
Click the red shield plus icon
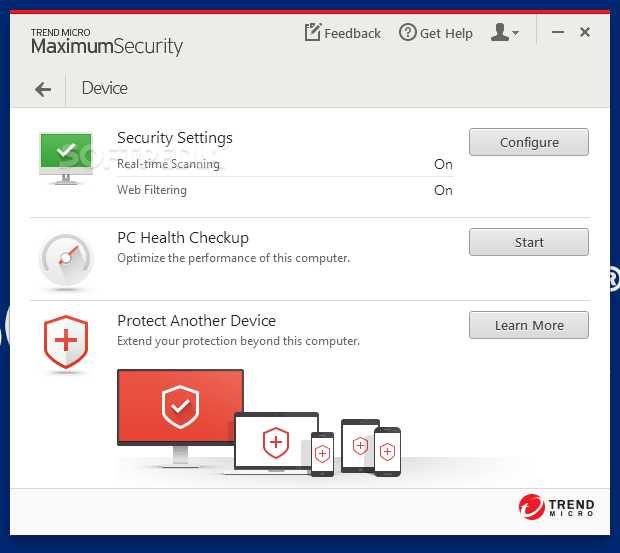66,342
